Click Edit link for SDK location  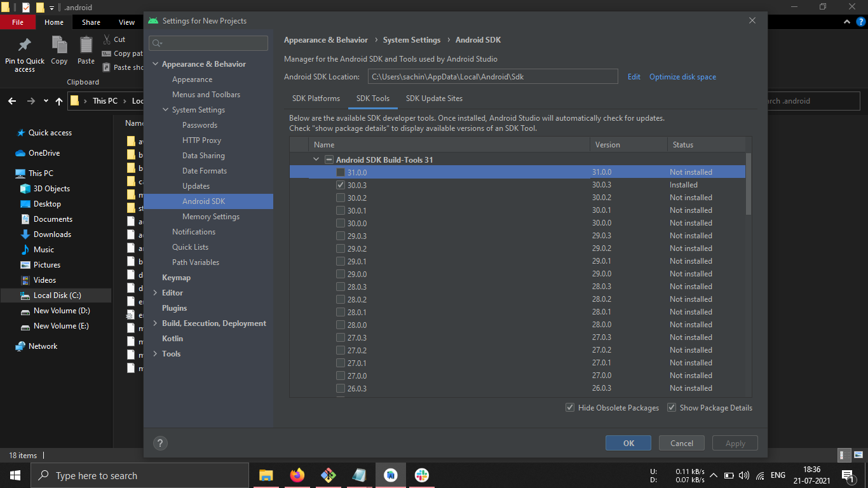tap(634, 77)
